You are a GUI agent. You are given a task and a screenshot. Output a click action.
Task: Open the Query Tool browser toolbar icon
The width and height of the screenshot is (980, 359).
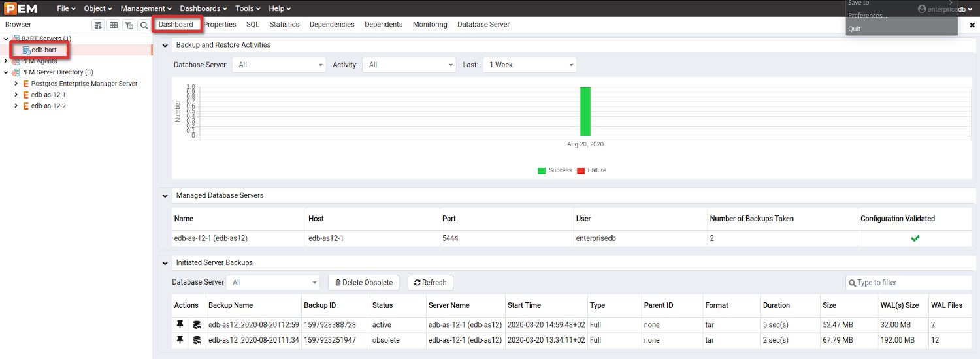98,25
